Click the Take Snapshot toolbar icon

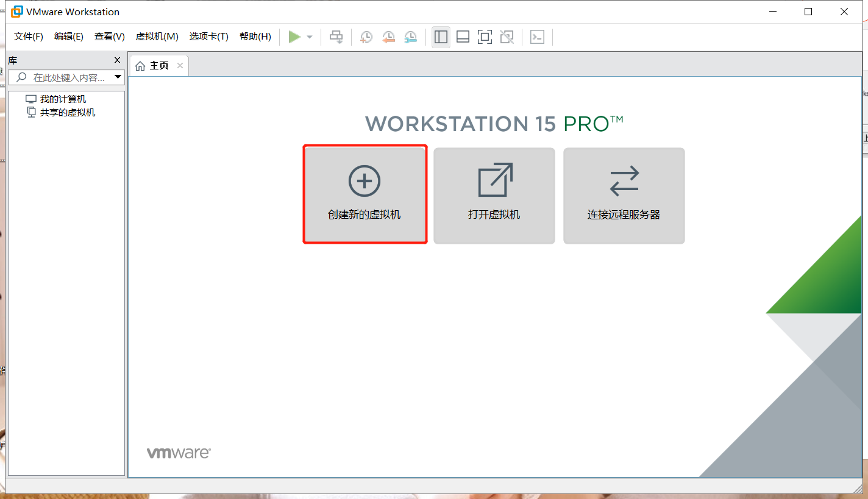pyautogui.click(x=366, y=37)
